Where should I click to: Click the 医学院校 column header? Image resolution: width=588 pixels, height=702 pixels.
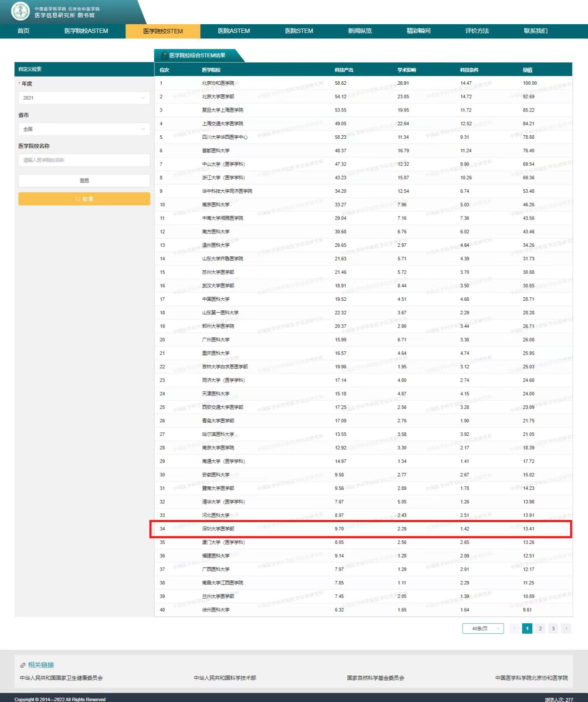(211, 70)
